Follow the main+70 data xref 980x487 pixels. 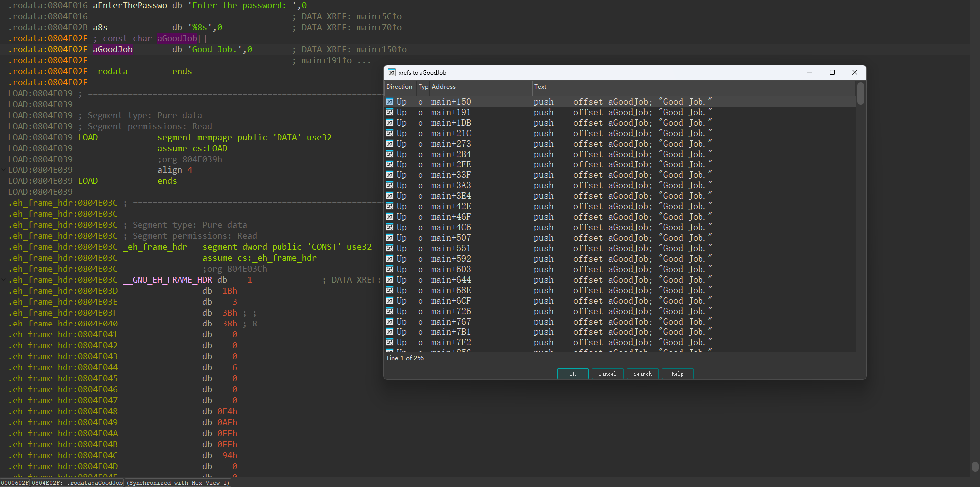[379, 28]
